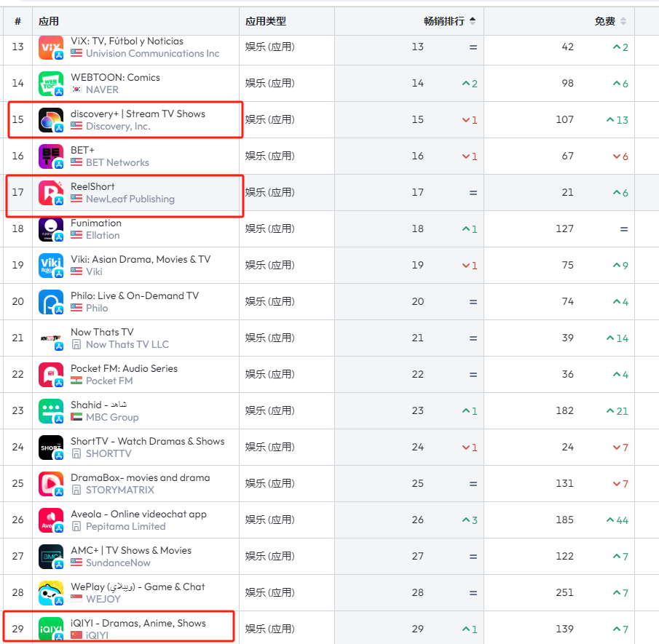Open the Now Thats TV app icon
659x644 pixels.
51,338
